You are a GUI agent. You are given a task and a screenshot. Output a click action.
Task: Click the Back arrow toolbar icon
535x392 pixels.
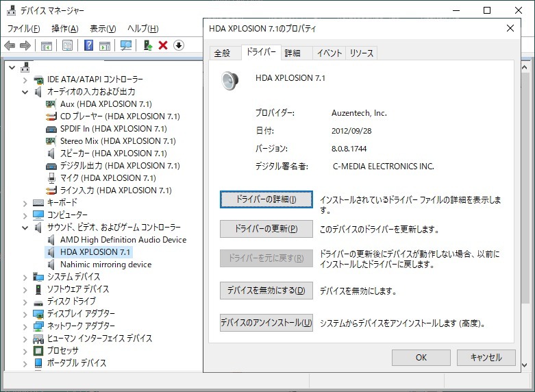tap(10, 45)
